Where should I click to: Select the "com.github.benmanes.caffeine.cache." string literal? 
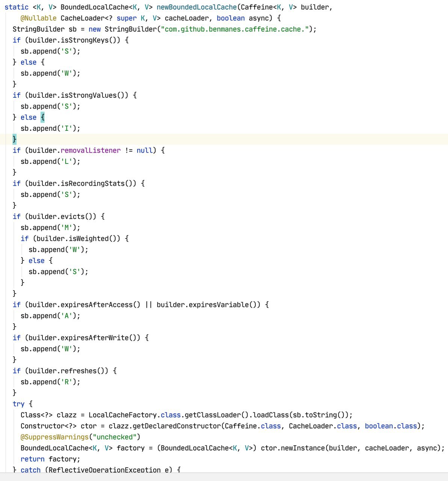point(235,29)
